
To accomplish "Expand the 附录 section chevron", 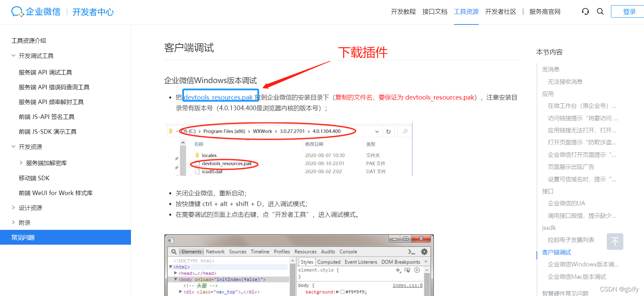I will tap(13, 222).
